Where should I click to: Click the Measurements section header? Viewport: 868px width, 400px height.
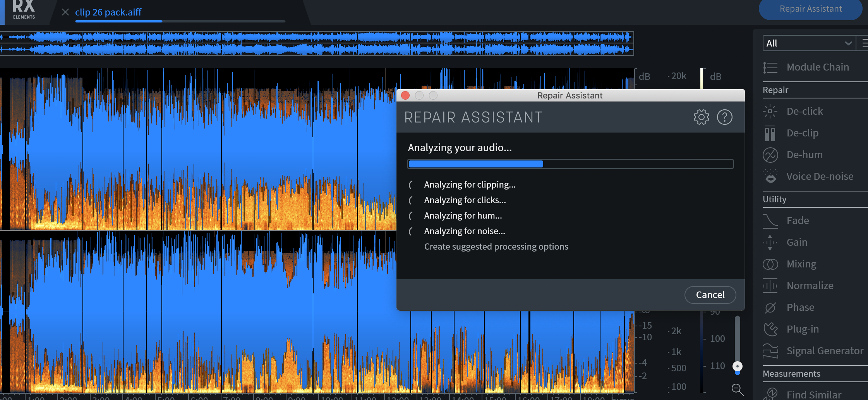791,374
